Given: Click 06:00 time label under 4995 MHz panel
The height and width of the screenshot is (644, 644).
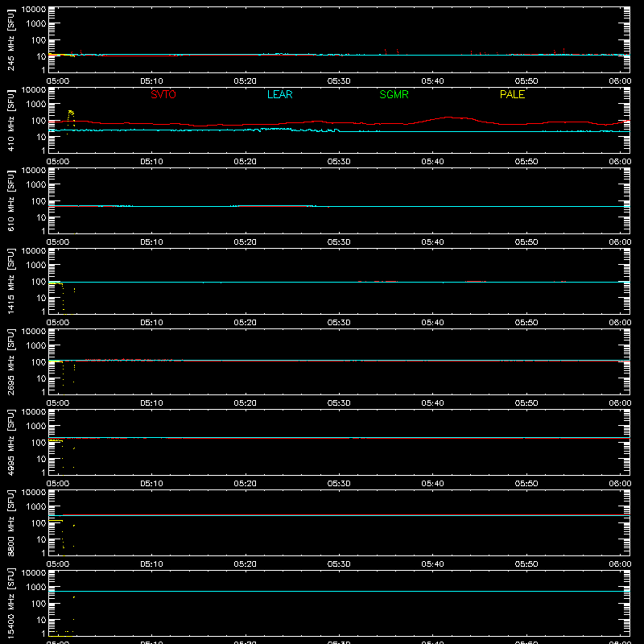Looking at the screenshot, I should click(620, 484).
